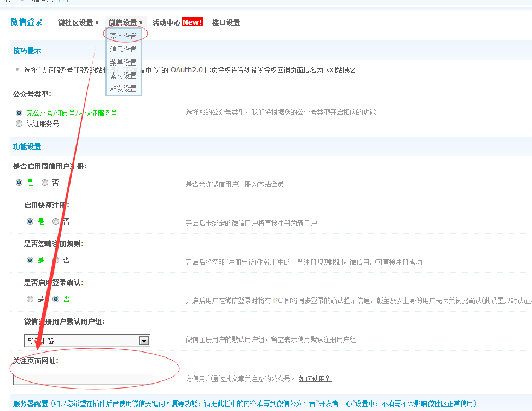Choose 是 for 是否启用微信用户注册
This screenshot has width=532, height=411.
19,183
